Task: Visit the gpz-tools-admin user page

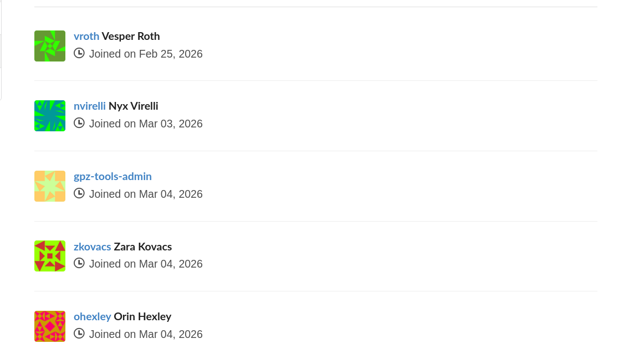Action: 112,176
